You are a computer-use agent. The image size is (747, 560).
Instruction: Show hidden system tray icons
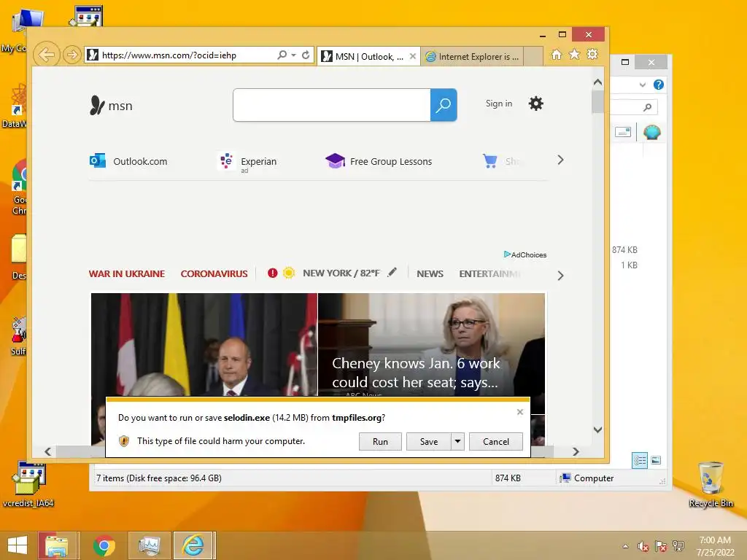coord(625,546)
